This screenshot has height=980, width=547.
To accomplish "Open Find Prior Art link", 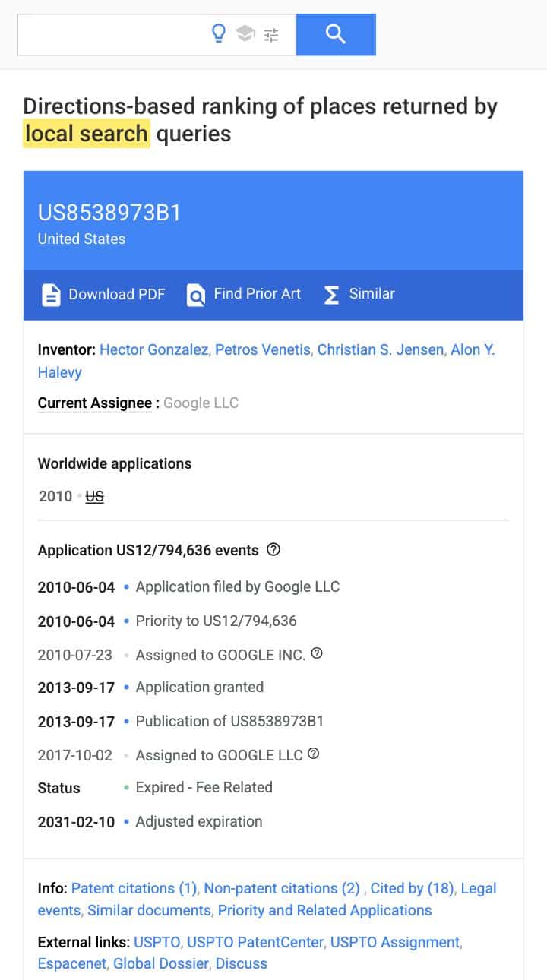I will [x=258, y=294].
